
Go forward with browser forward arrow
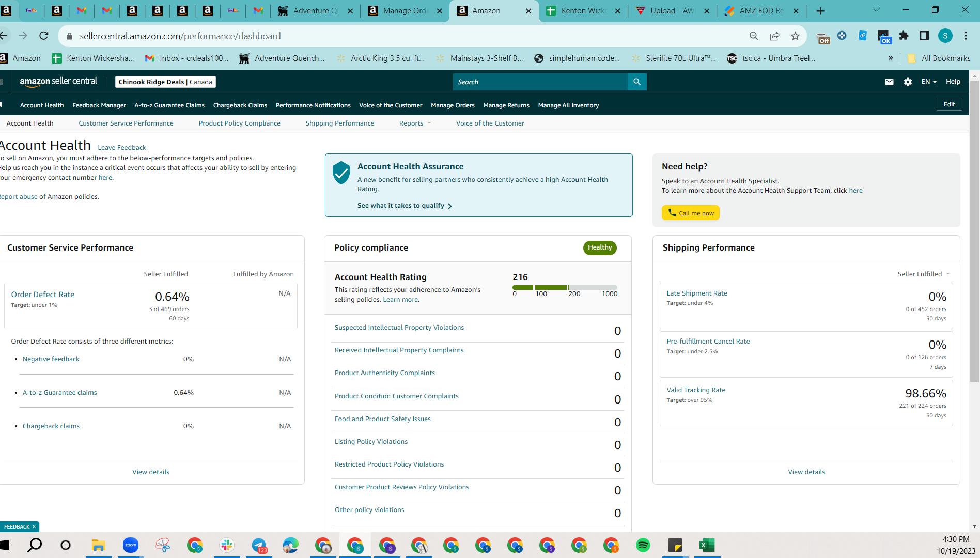tap(23, 36)
